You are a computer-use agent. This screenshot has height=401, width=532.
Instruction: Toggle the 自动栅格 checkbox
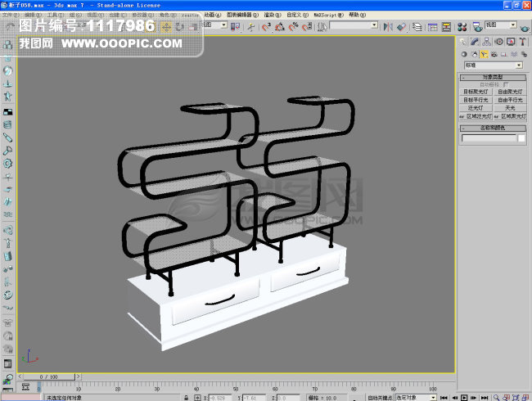coord(506,84)
